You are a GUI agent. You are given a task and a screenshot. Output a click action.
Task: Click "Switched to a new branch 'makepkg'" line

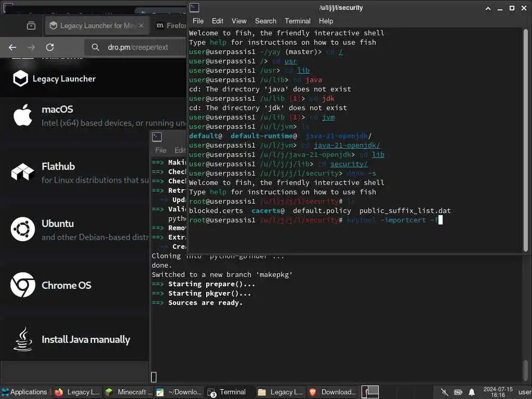222,274
